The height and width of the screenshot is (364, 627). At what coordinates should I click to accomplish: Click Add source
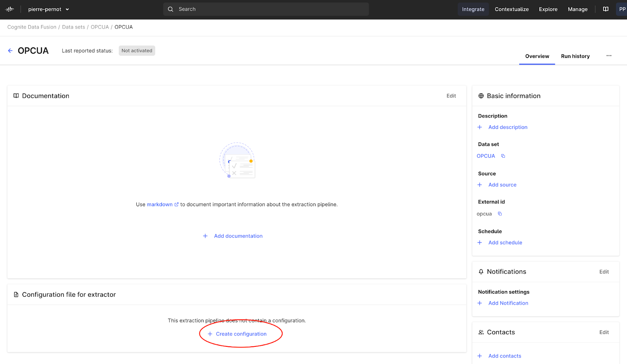[502, 185]
